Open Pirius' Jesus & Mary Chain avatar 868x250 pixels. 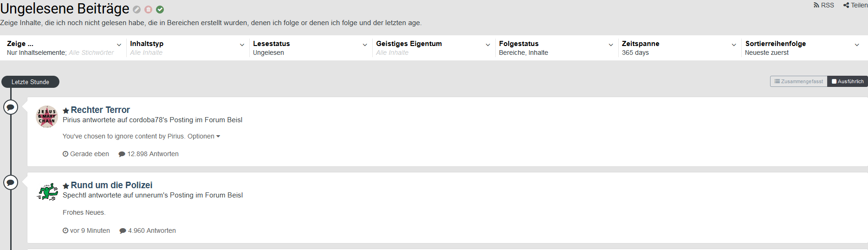[47, 116]
